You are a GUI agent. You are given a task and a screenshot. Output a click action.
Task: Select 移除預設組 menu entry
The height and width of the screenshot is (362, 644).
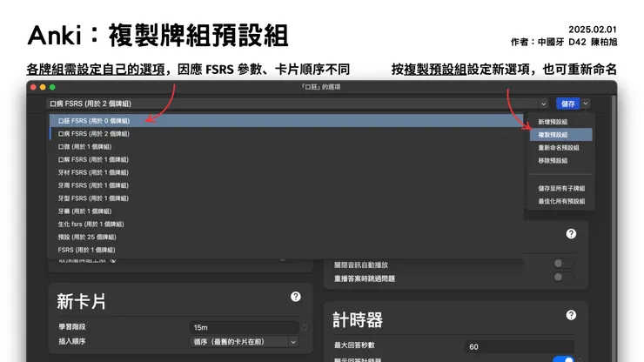pyautogui.click(x=561, y=160)
